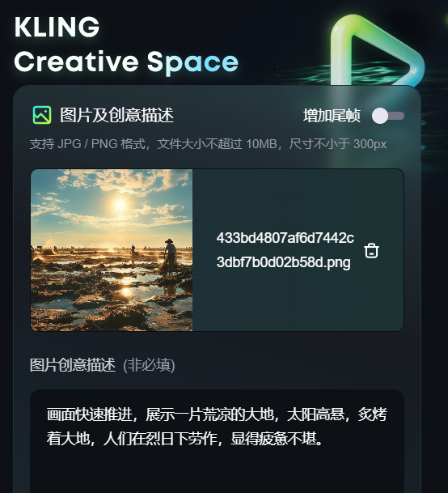Click the green play-shaped Kling logo
Viewport: 448px width, 493px height.
click(x=377, y=50)
